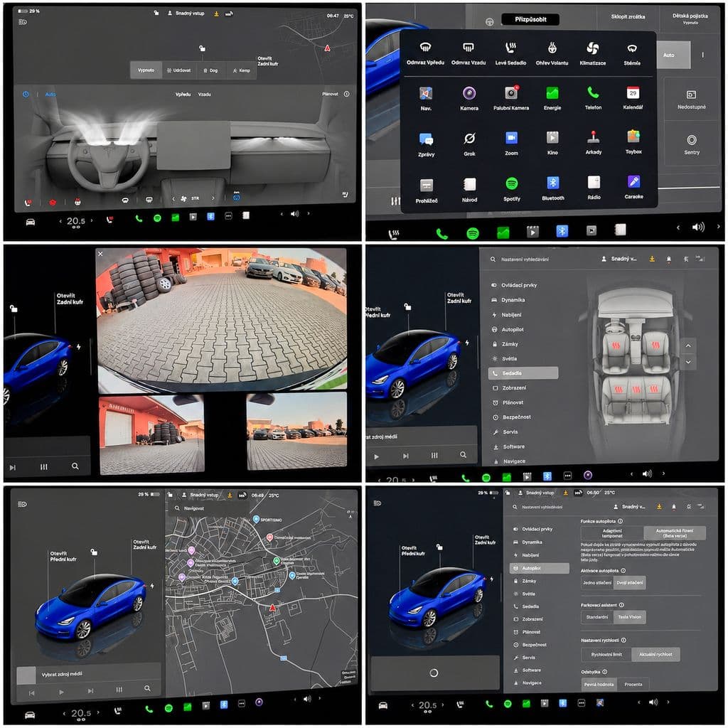Open the Nav. app in the launcher grid

click(426, 98)
